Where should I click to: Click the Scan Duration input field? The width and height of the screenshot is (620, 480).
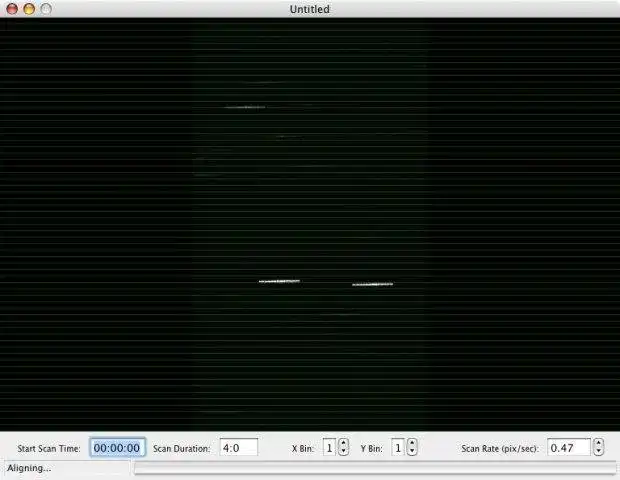(x=239, y=448)
